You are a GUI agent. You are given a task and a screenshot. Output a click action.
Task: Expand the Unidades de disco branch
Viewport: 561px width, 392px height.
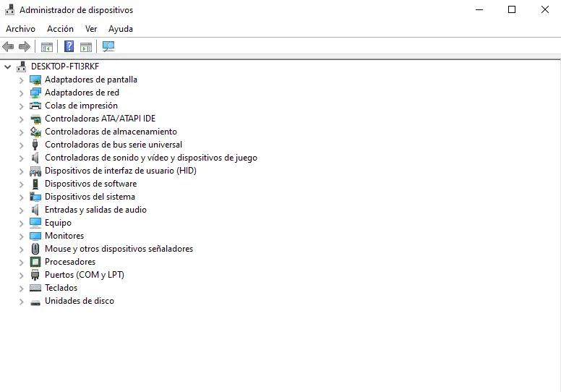pyautogui.click(x=21, y=301)
